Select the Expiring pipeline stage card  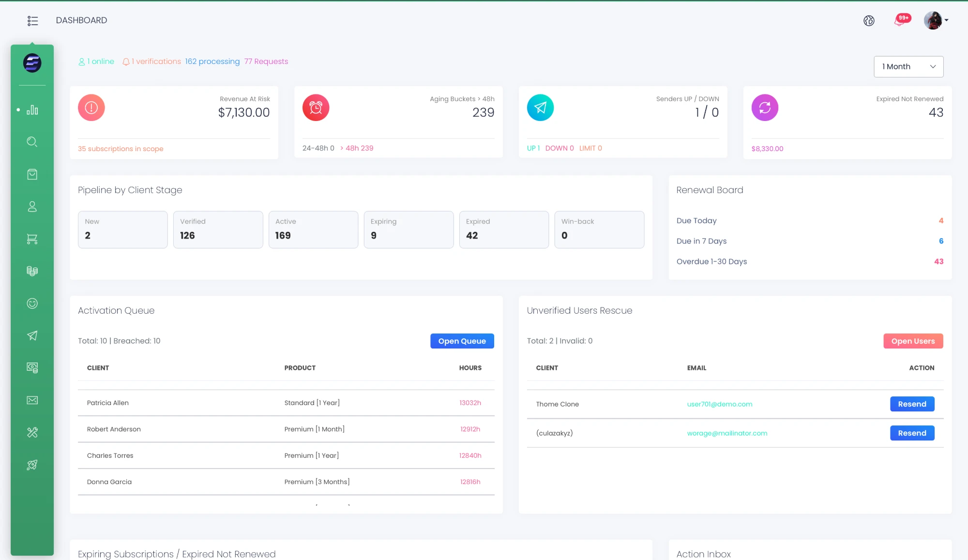coord(409,229)
